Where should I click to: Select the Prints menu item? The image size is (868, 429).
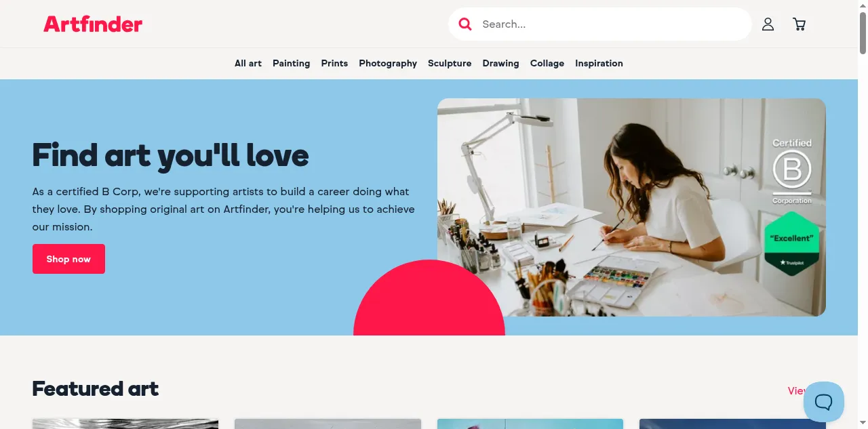tap(334, 63)
